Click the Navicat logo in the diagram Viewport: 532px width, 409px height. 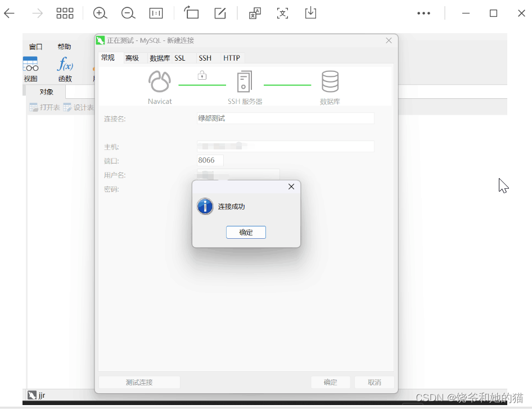[x=160, y=81]
